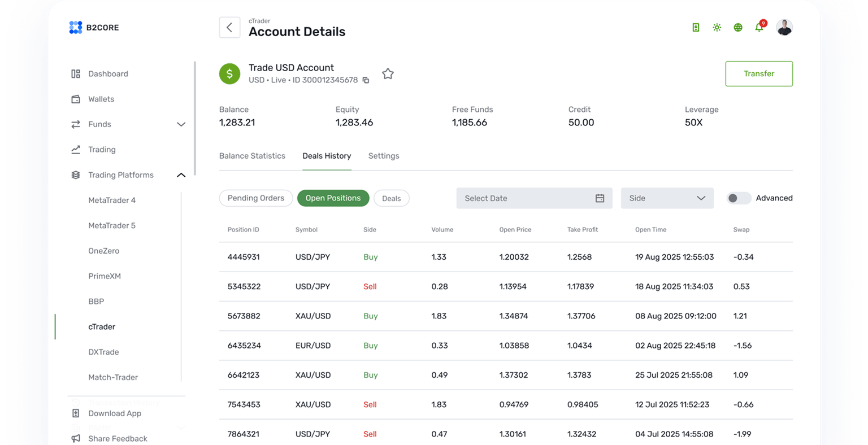Select cTrader platform
Screen dimensions: 868x445
click(102, 326)
